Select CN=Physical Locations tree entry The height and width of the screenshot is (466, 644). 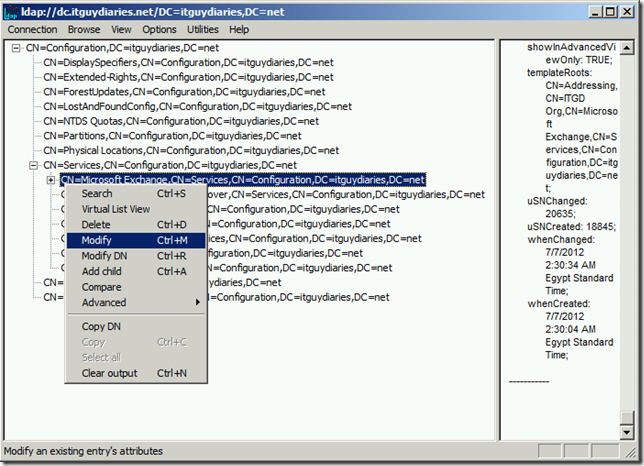coord(191,151)
